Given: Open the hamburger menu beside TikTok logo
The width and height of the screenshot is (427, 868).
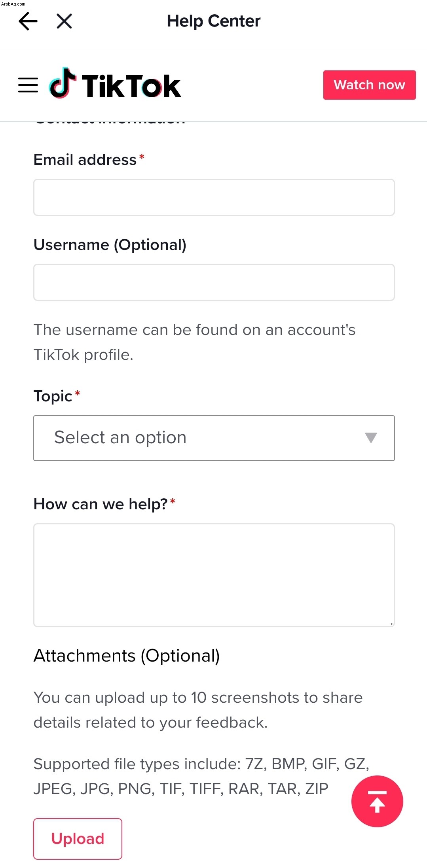Looking at the screenshot, I should (28, 85).
